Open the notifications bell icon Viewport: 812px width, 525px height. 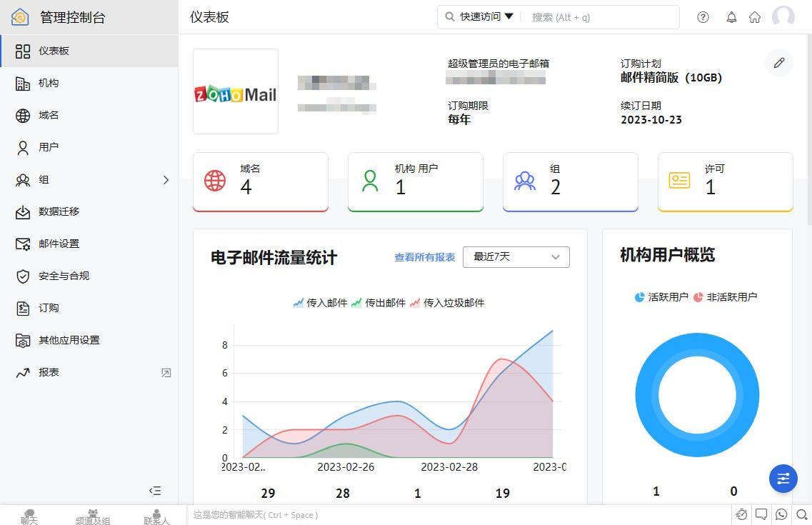pos(731,17)
